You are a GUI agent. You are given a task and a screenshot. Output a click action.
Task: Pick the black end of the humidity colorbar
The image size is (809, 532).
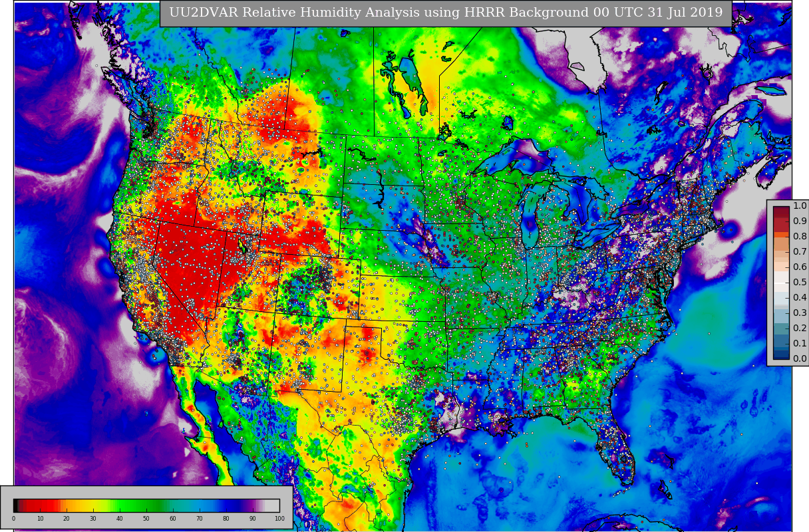coord(15,505)
